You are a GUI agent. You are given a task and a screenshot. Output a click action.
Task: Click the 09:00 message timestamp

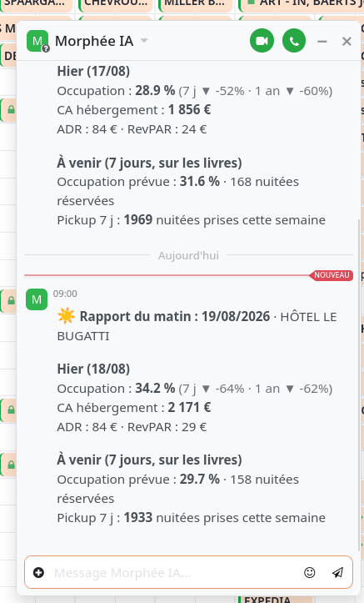pos(65,294)
